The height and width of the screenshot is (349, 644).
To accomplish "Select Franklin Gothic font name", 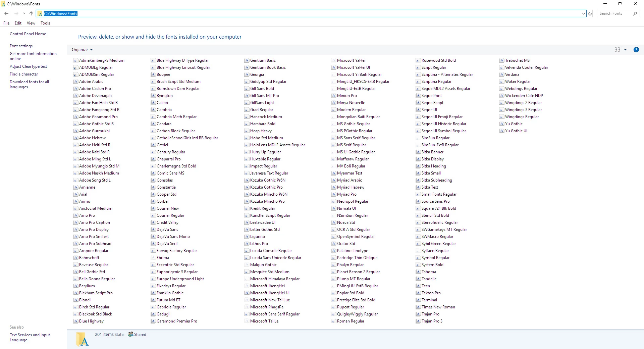I will pos(170,293).
